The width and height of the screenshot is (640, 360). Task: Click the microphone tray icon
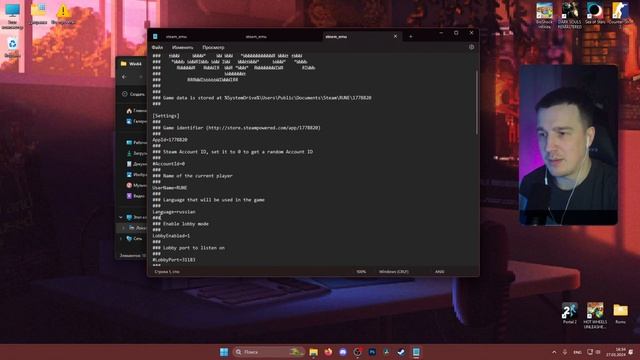pos(565,352)
